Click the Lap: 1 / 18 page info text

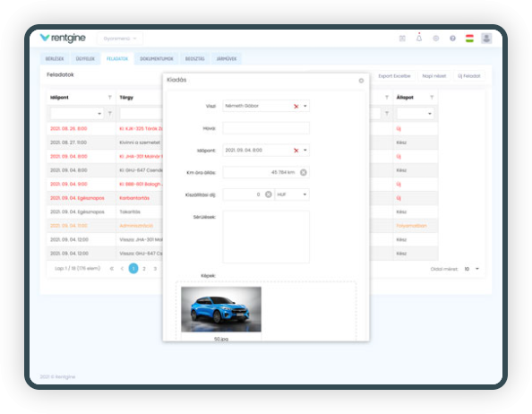[77, 269]
